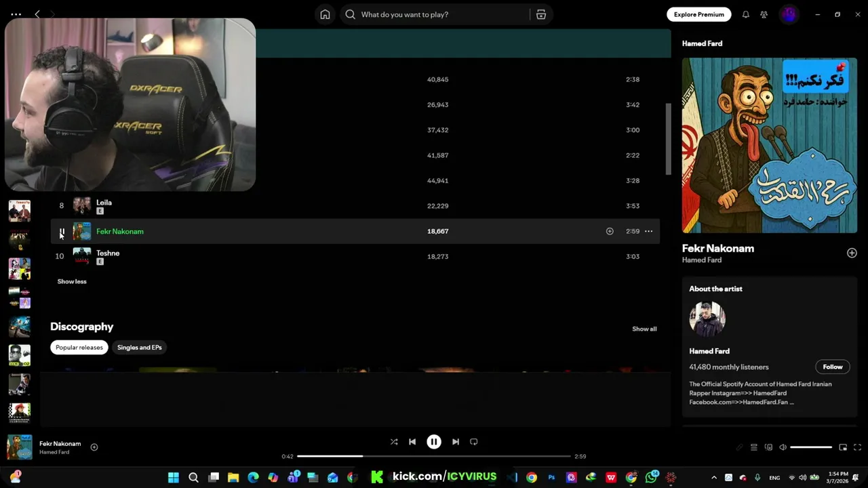Click the Leila track album thumbnail
The width and height of the screenshot is (868, 488).
82,206
